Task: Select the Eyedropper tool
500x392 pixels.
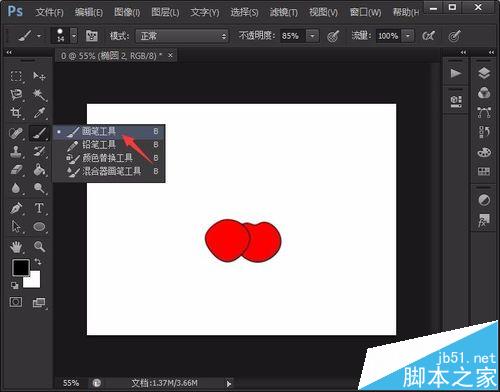Action: pos(39,113)
